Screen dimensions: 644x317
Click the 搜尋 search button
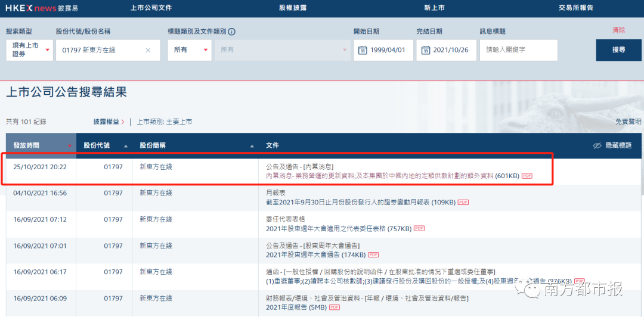pos(618,50)
